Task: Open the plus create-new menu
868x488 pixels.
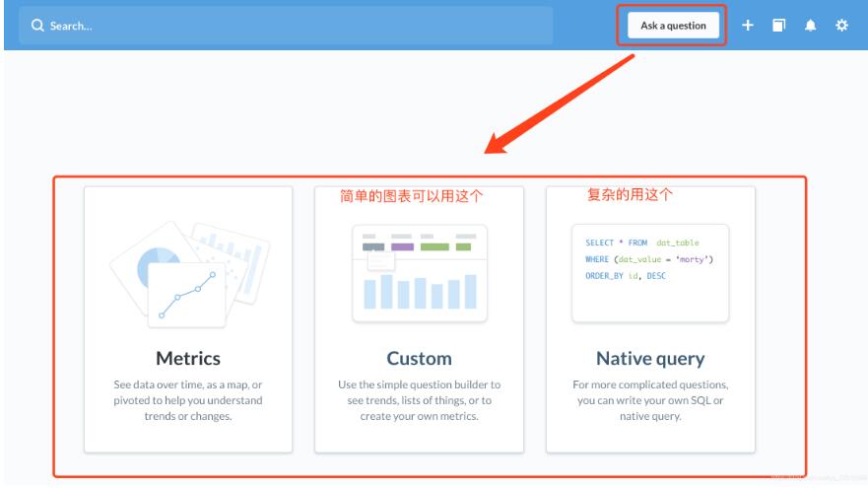Action: coord(748,26)
